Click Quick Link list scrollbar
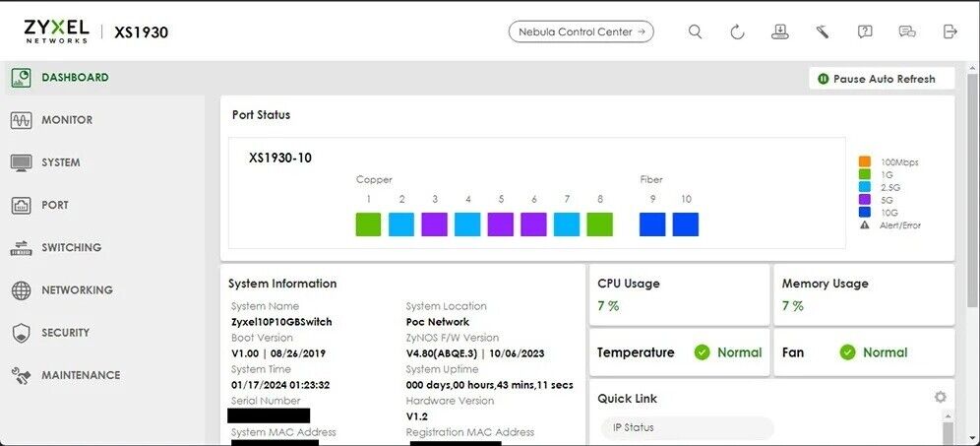 (x=948, y=431)
